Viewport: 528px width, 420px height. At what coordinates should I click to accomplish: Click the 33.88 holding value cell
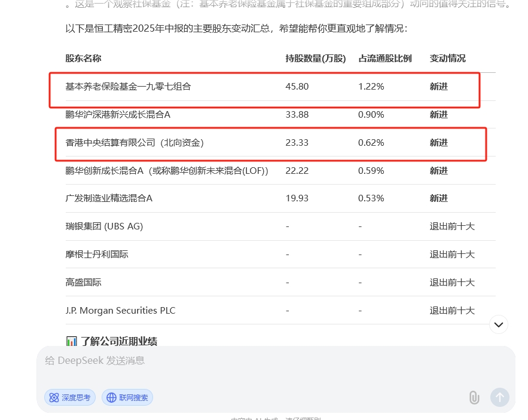click(x=297, y=115)
